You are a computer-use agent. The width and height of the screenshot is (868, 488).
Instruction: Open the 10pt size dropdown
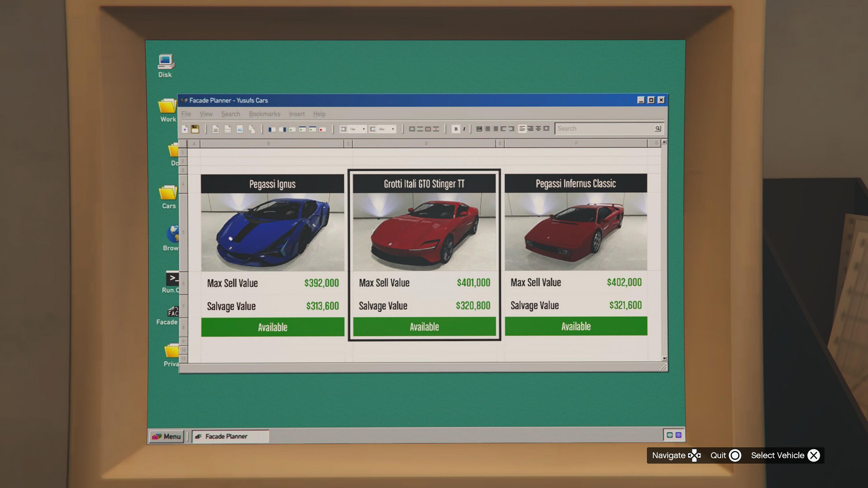tap(363, 129)
